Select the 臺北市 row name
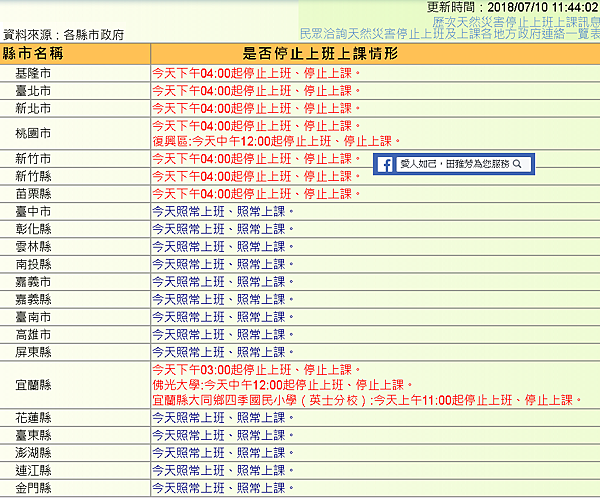Image resolution: width=600 pixels, height=498 pixels. tap(33, 91)
